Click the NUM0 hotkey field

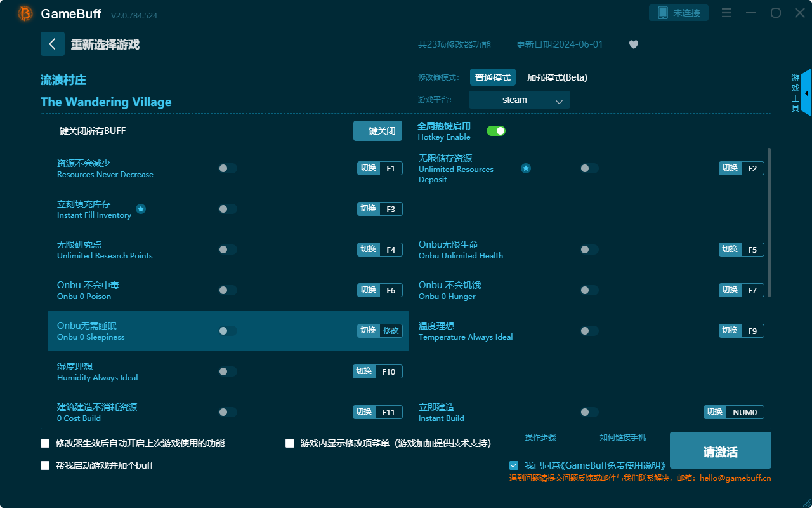pos(745,412)
